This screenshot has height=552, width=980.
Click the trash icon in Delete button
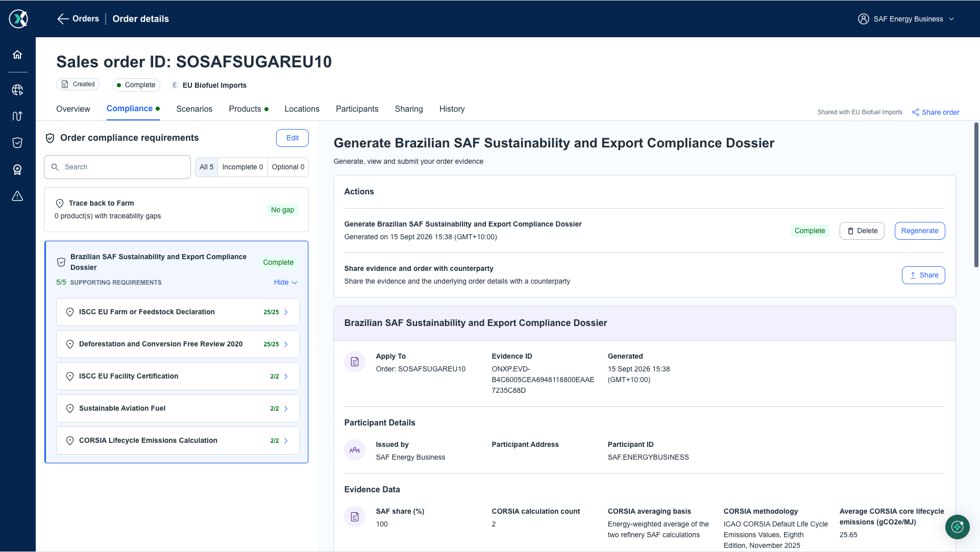pyautogui.click(x=850, y=231)
